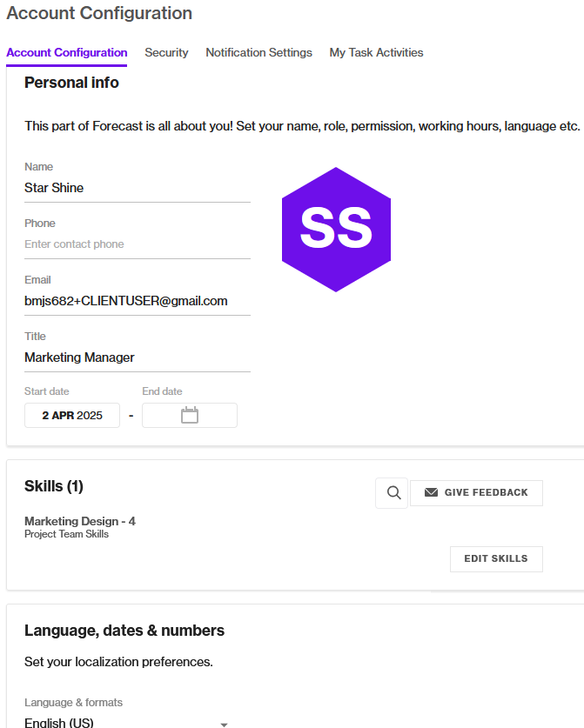Click the Give Feedback button
The width and height of the screenshot is (584, 728).
(x=476, y=493)
